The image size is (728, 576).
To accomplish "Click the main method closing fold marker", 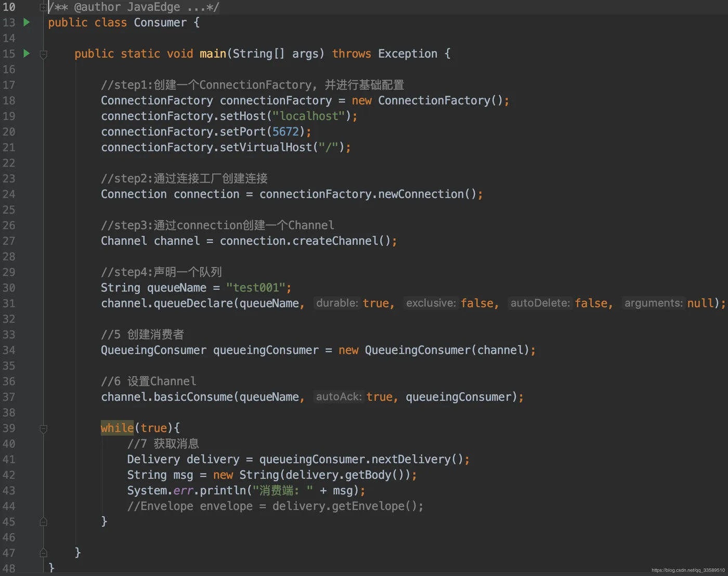I will pyautogui.click(x=44, y=553).
